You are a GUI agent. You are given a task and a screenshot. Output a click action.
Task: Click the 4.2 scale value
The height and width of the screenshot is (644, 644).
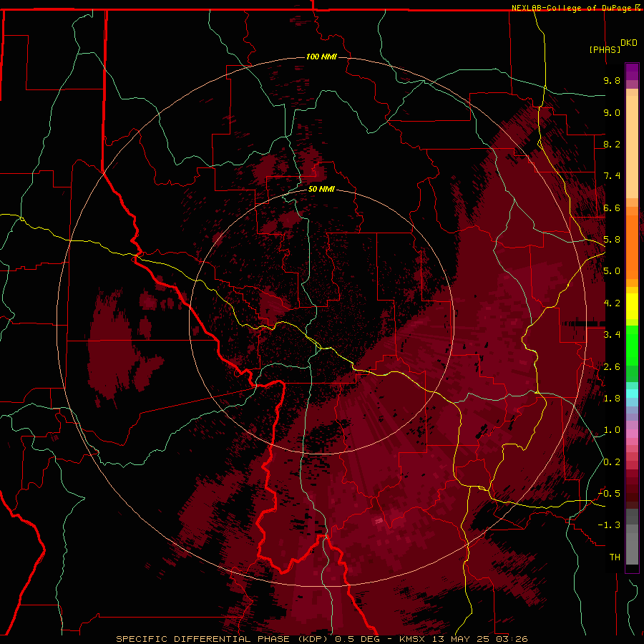pyautogui.click(x=612, y=303)
